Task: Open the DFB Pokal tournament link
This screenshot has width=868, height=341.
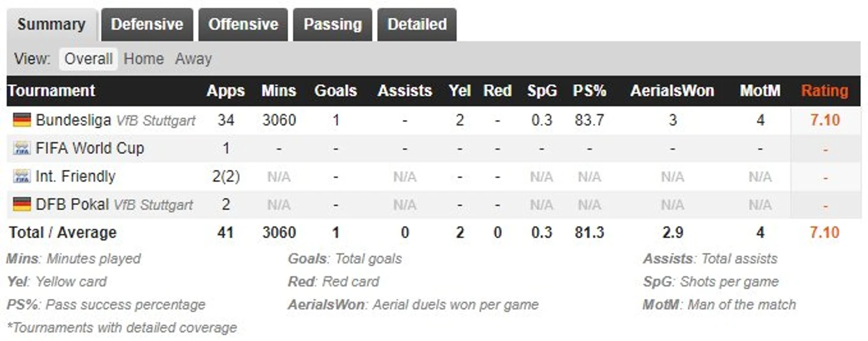Action: 72,204
